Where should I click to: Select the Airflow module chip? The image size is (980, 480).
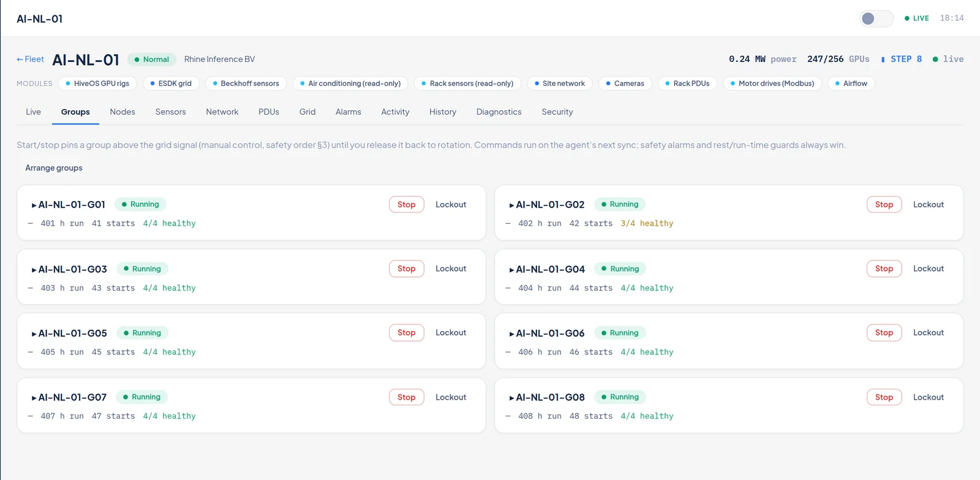(851, 83)
